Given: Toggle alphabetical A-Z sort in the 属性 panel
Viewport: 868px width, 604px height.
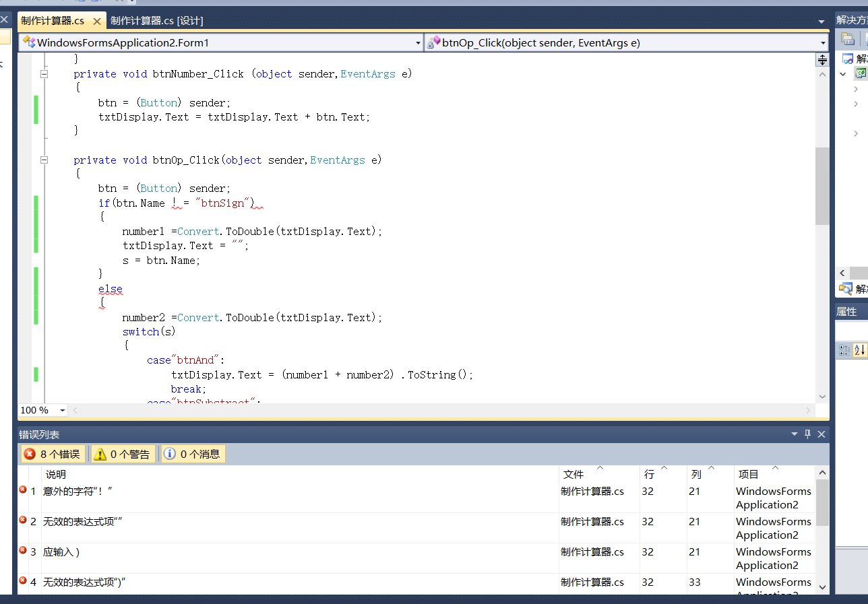Looking at the screenshot, I should [x=860, y=350].
